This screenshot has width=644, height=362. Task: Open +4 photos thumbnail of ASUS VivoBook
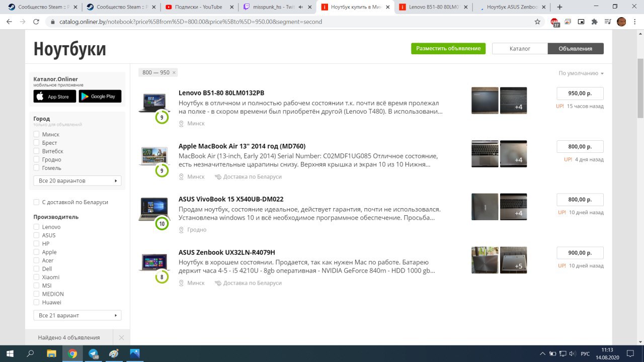click(x=514, y=207)
